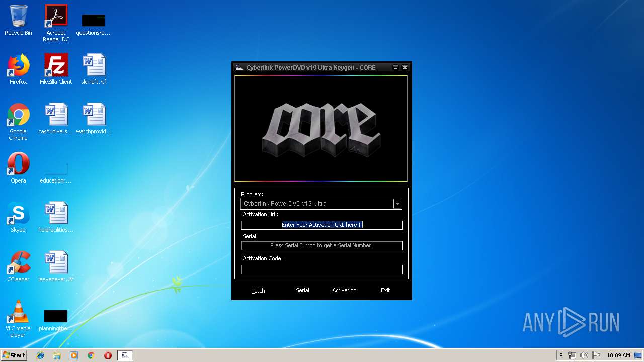
Task: Expand the Program dropdown arrow
Action: click(397, 204)
